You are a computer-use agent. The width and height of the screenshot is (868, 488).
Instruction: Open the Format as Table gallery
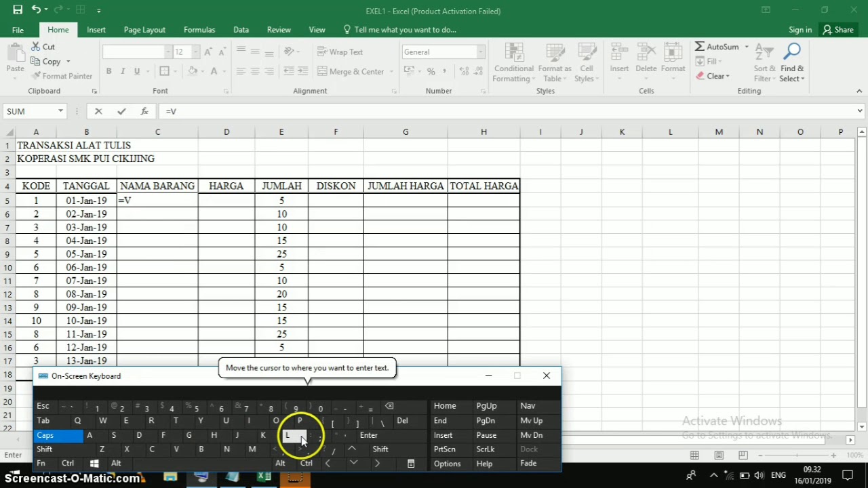click(x=555, y=62)
